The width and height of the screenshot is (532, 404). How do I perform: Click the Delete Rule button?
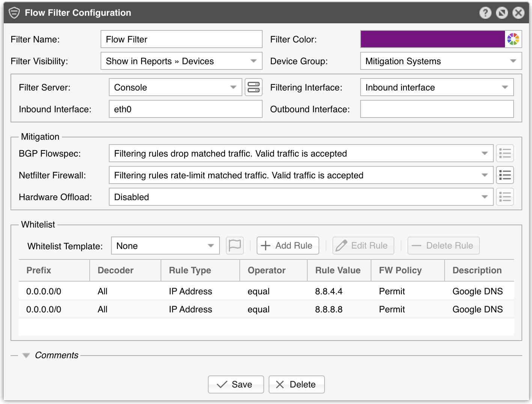[443, 246]
